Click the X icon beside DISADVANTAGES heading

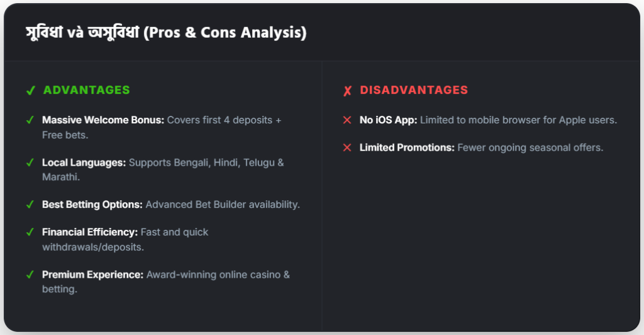tap(348, 91)
